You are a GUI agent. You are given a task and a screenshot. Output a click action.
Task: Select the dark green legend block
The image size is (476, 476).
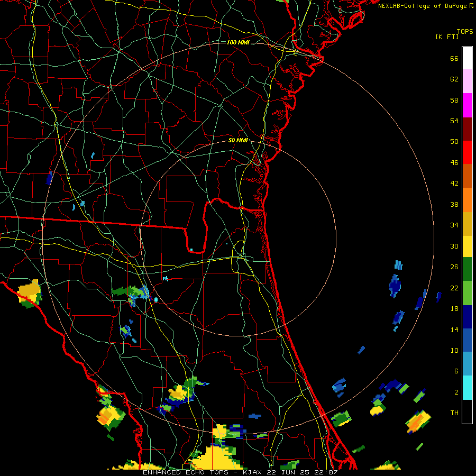click(x=467, y=269)
